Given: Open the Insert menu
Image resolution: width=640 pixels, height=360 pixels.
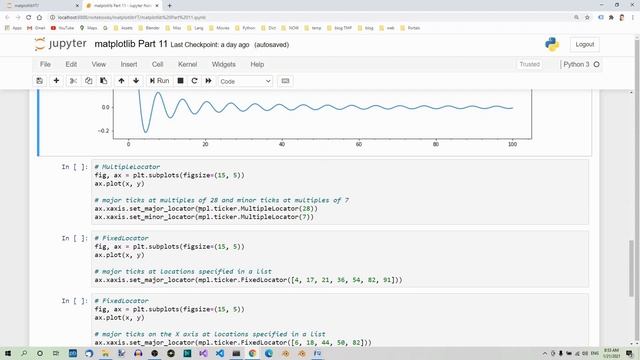Looking at the screenshot, I should [x=129, y=64].
